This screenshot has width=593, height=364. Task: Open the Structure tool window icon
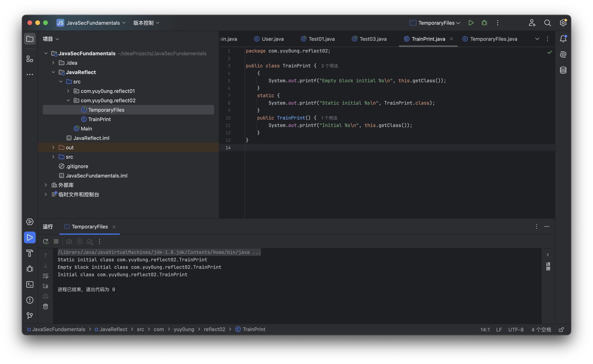(x=30, y=59)
